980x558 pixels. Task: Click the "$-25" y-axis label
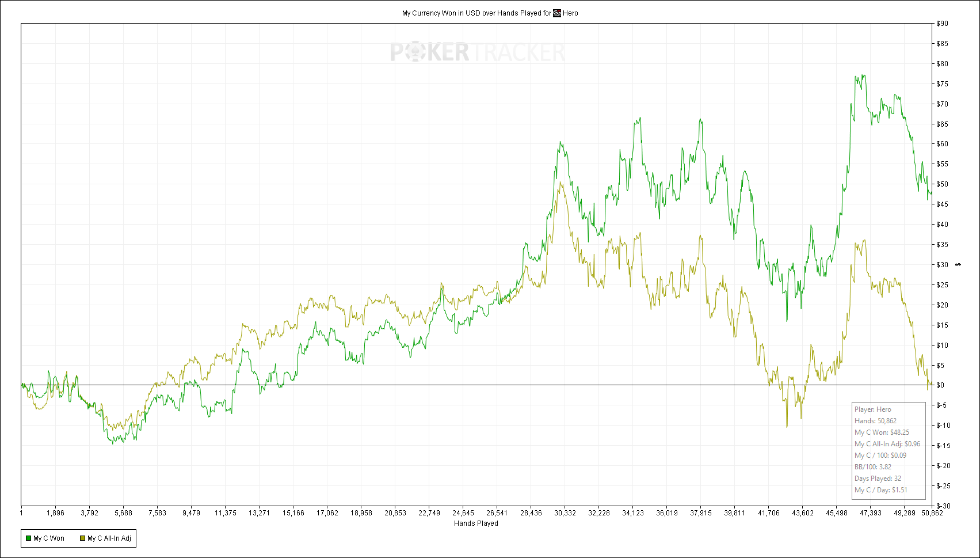click(x=943, y=486)
